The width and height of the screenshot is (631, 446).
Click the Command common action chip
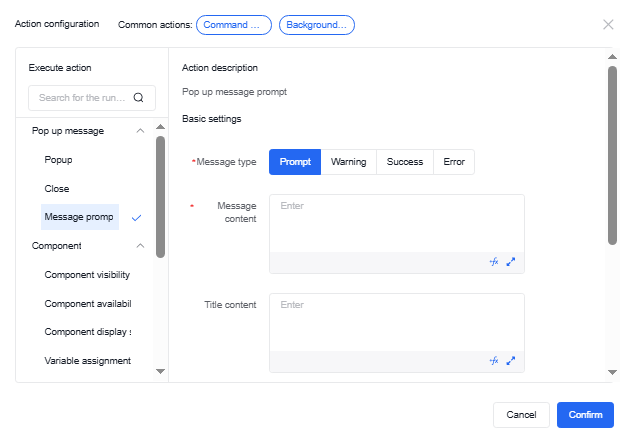click(x=234, y=24)
